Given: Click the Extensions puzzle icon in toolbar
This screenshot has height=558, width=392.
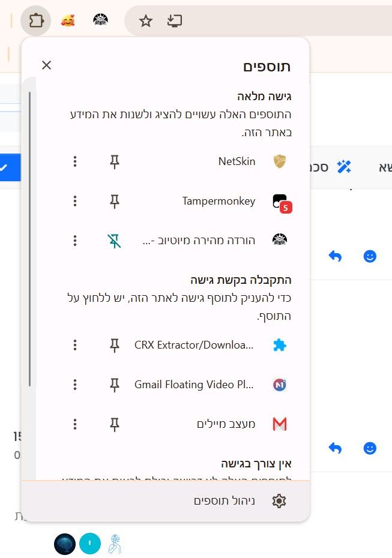Looking at the screenshot, I should coord(36,21).
